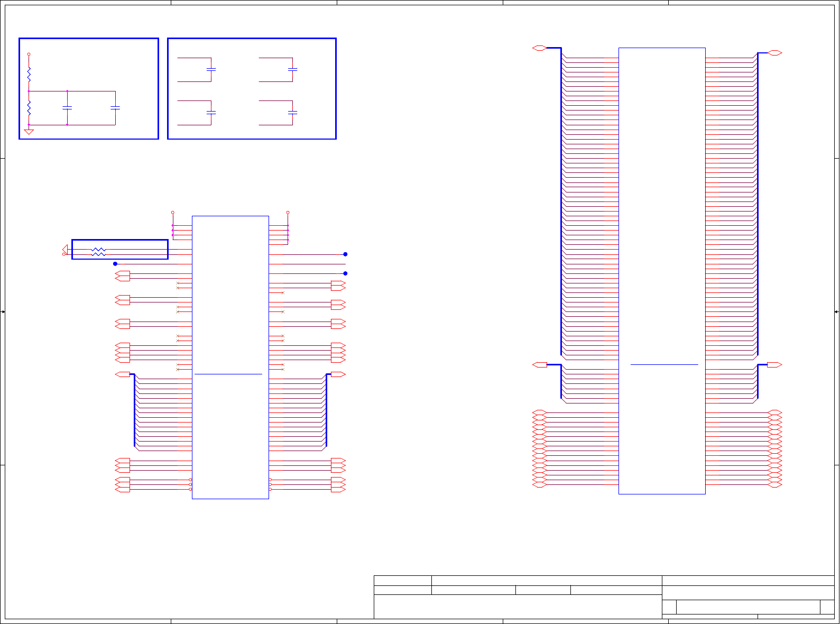Click the top-right bus port of the large IC
The height and width of the screenshot is (624, 840).
point(775,53)
